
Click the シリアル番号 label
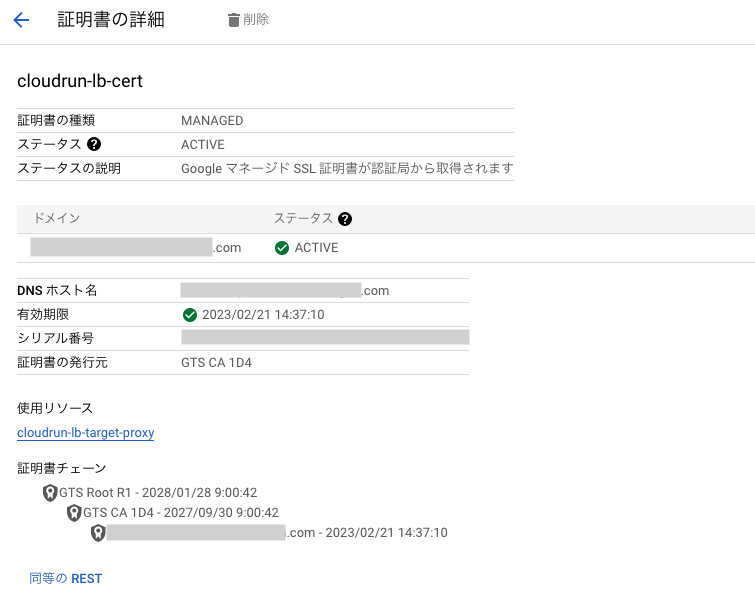[55, 339]
